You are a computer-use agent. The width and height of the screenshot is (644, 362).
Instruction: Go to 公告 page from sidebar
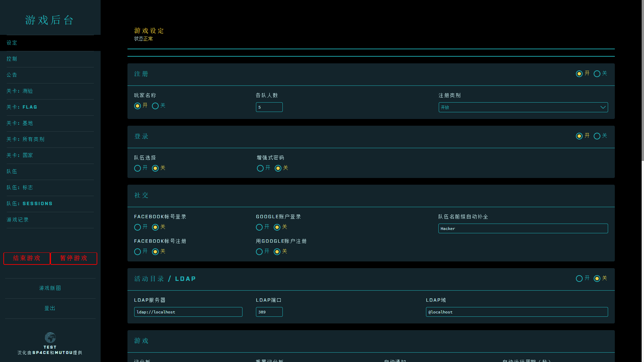12,75
